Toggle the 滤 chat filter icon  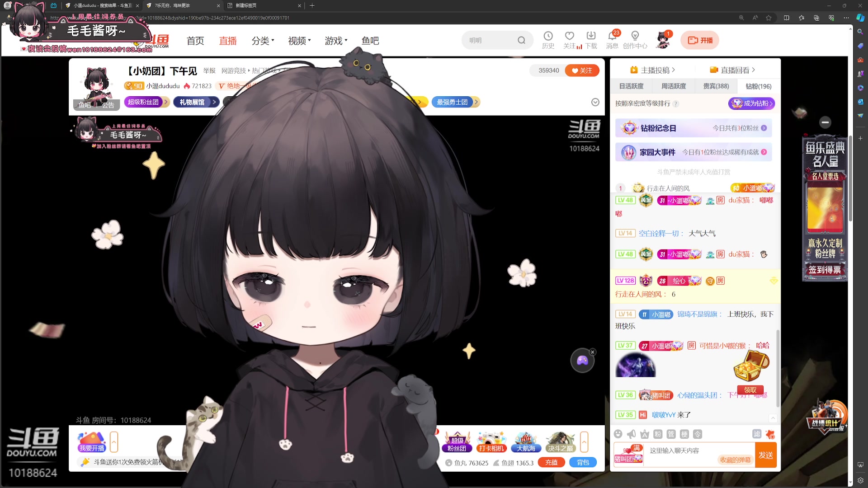click(757, 434)
